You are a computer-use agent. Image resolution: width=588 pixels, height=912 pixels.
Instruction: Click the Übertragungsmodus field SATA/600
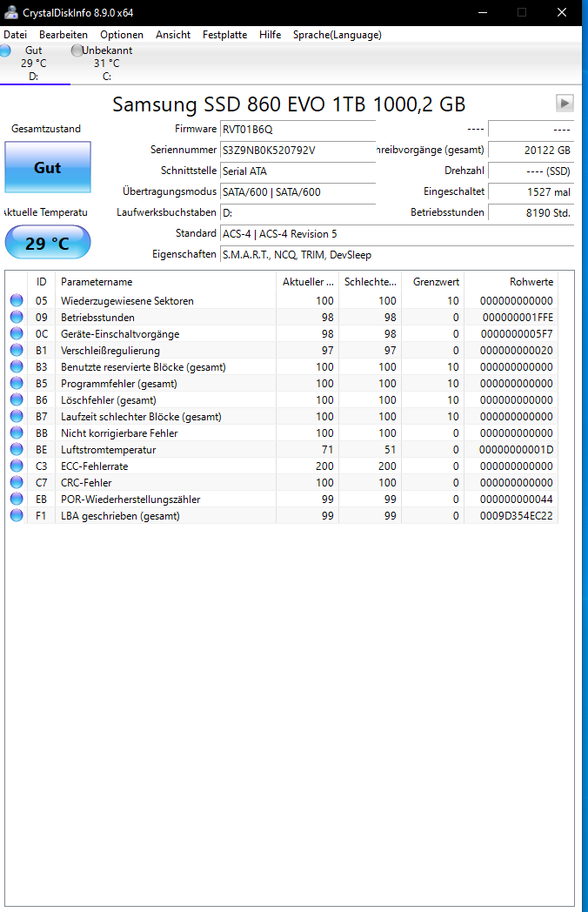(x=297, y=192)
